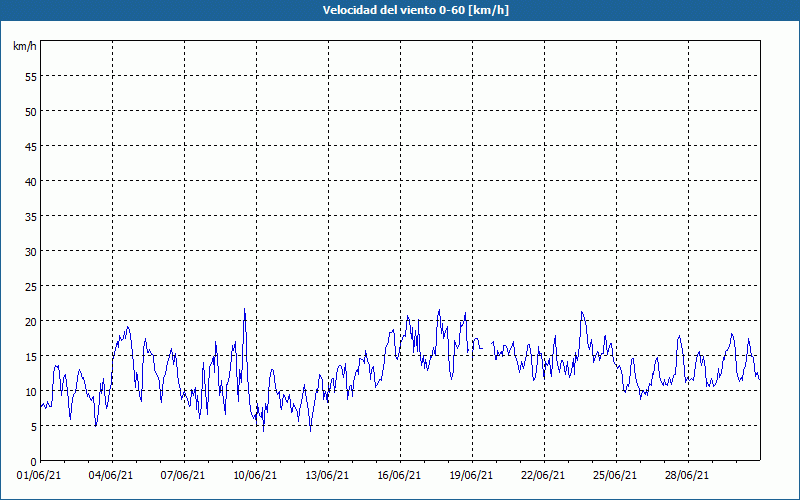The image size is (800, 500).
Task: Click the date label 04/06/21
Action: 111,475
